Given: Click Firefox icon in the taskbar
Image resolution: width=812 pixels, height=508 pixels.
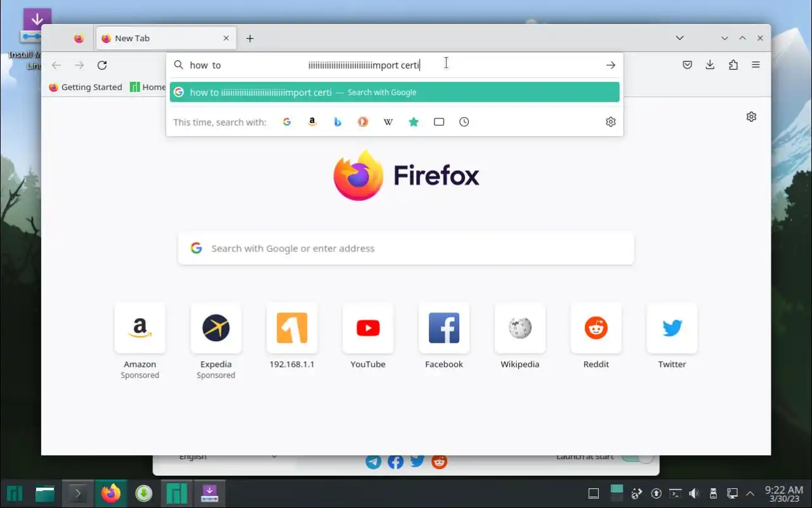Looking at the screenshot, I should [x=111, y=493].
